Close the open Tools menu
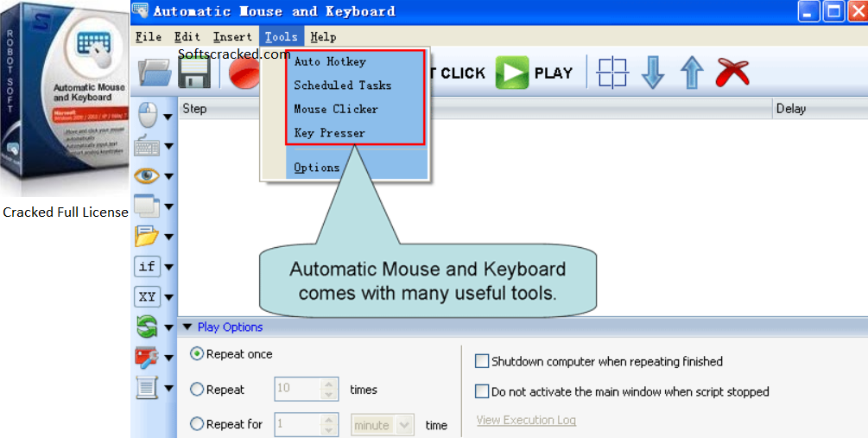The height and width of the screenshot is (438, 868). click(x=282, y=36)
